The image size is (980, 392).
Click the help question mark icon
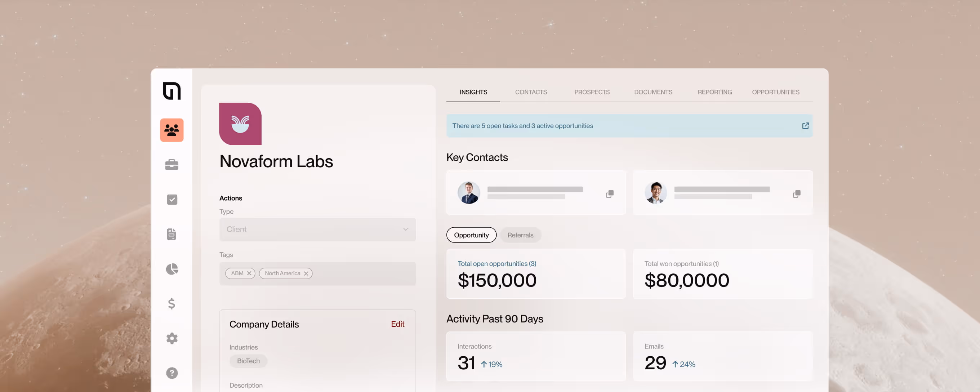tap(172, 373)
